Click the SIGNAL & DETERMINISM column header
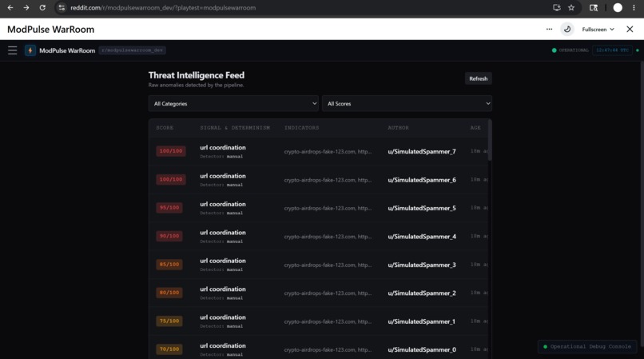The width and height of the screenshot is (644, 359). tap(235, 128)
